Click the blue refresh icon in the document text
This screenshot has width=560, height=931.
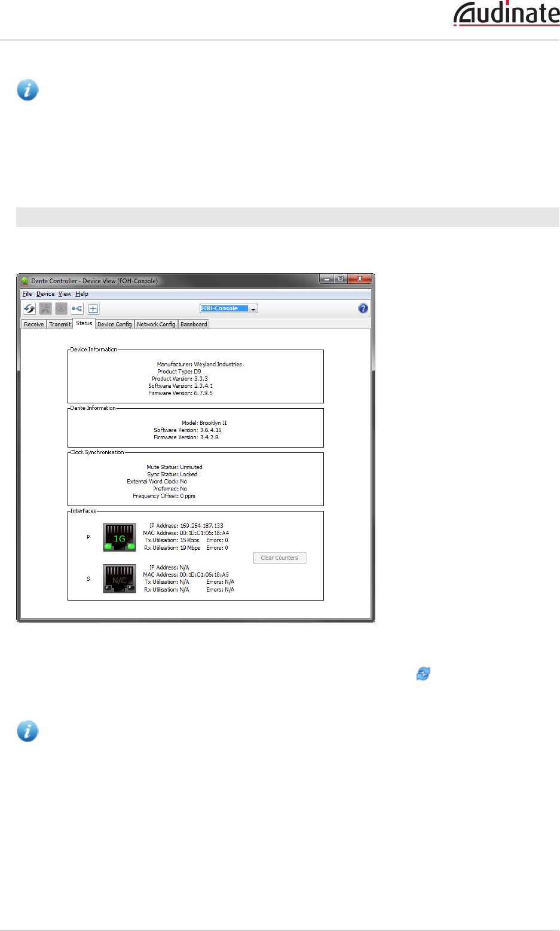point(423,673)
